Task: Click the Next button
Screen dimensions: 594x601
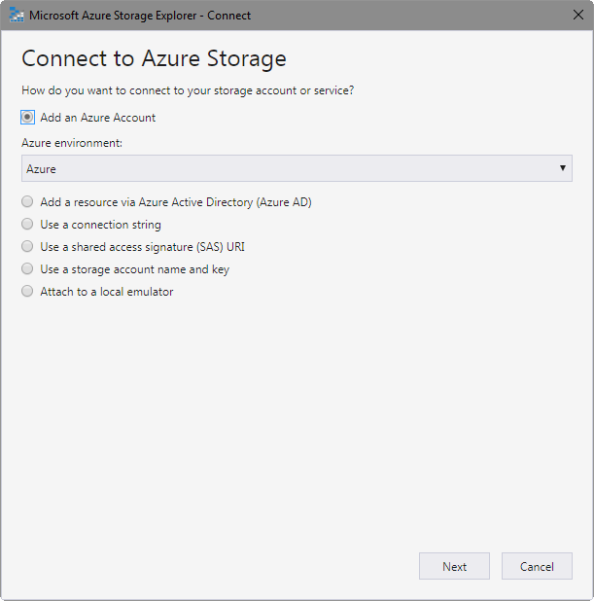Action: coord(454,566)
